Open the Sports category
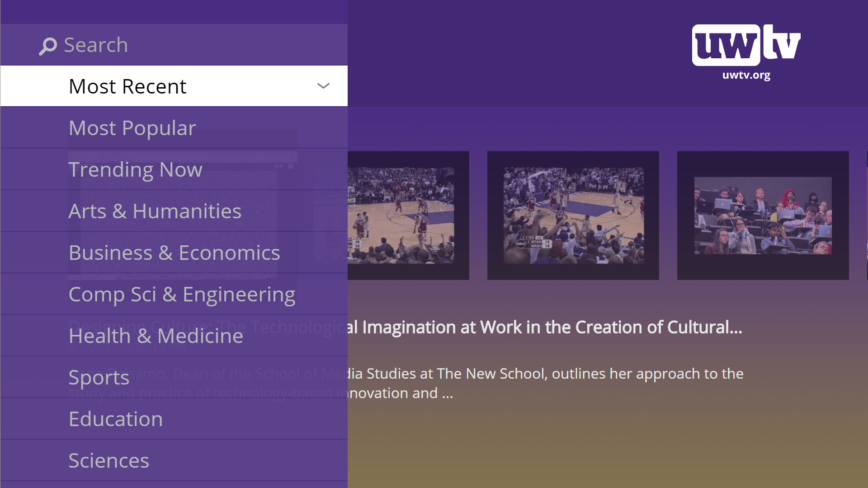Viewport: 868px width, 488px height. click(x=99, y=377)
